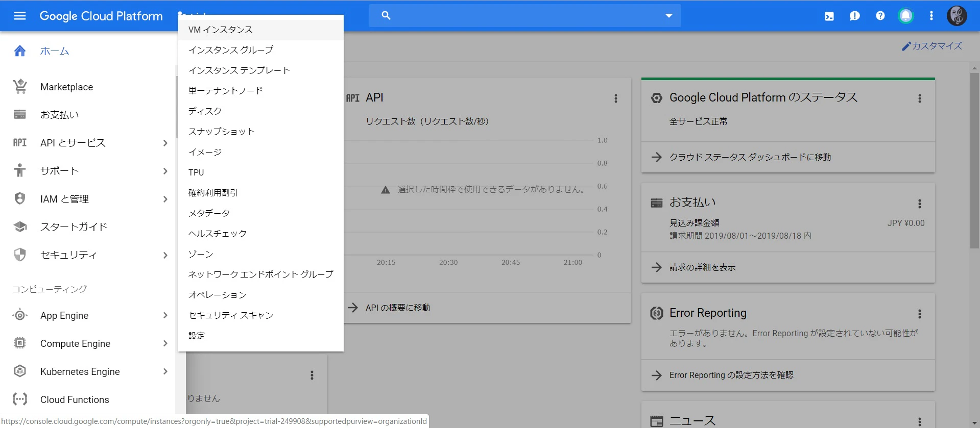
Task: Click the ホーム sidebar label
Action: [55, 51]
